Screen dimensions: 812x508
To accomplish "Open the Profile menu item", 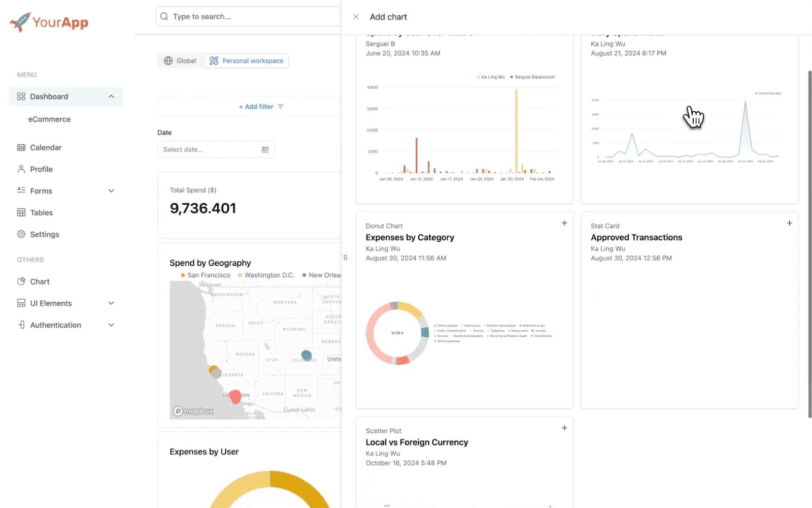I will [x=66, y=169].
